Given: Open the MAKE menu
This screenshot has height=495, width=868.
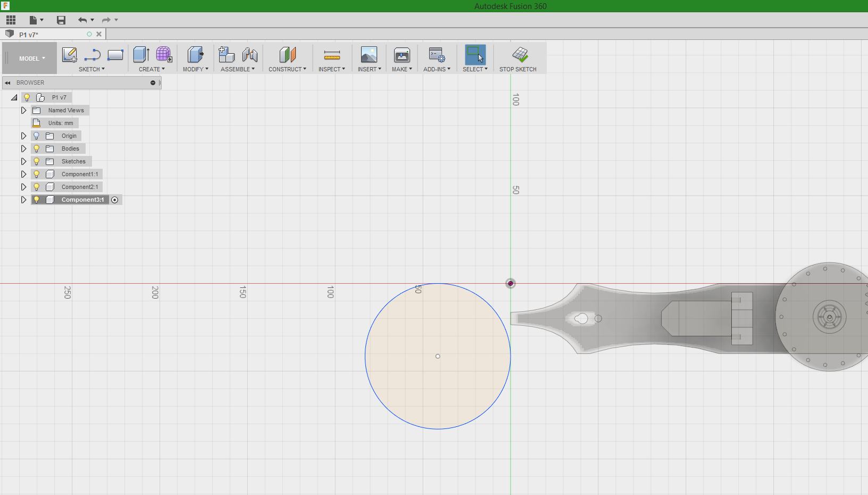Looking at the screenshot, I should click(402, 69).
